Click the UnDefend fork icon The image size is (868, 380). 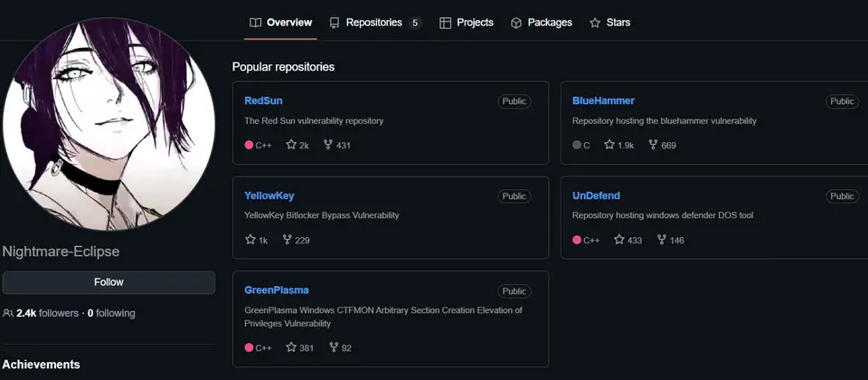(662, 240)
